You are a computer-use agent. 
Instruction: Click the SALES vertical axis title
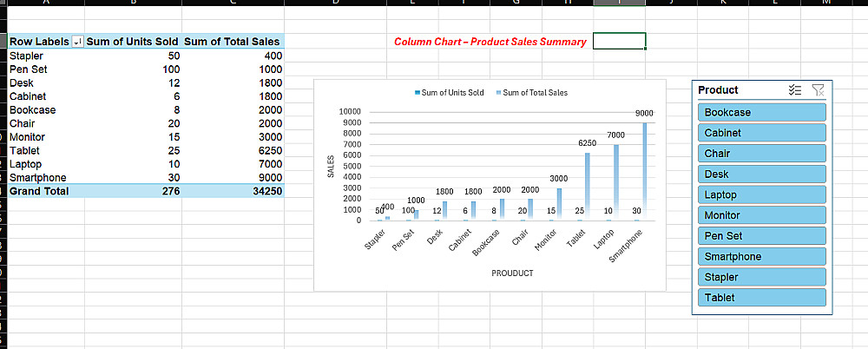point(331,166)
